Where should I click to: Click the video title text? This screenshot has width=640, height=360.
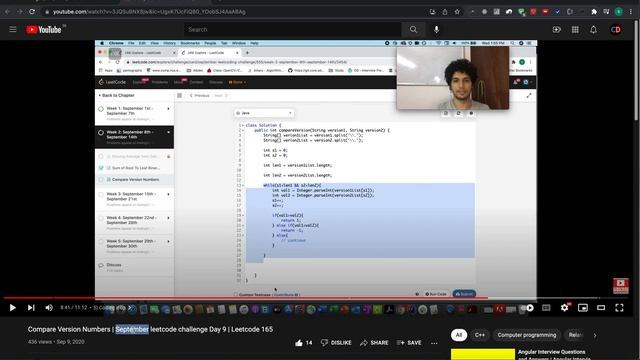[150, 329]
